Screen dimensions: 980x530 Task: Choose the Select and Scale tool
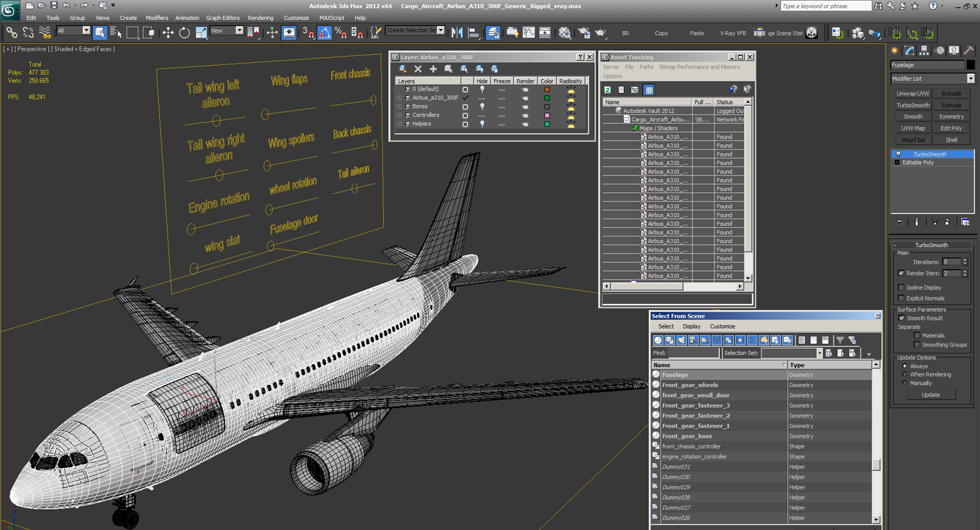coord(201,32)
